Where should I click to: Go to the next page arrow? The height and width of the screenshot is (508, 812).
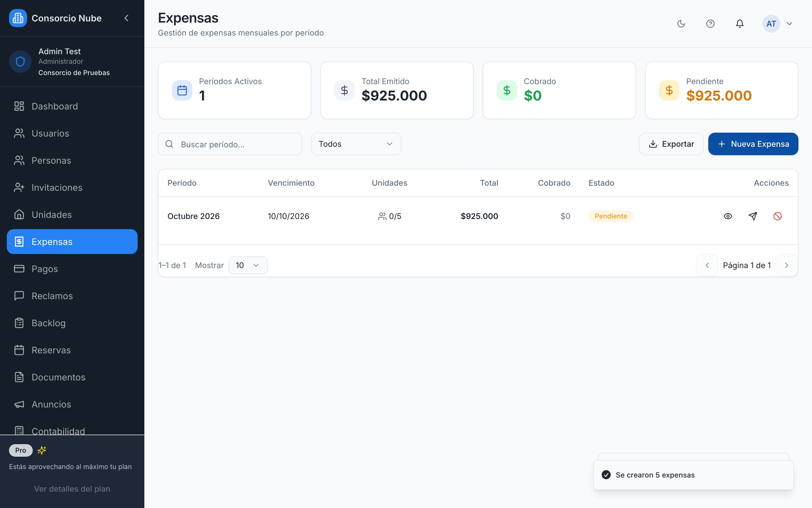pyautogui.click(x=786, y=265)
